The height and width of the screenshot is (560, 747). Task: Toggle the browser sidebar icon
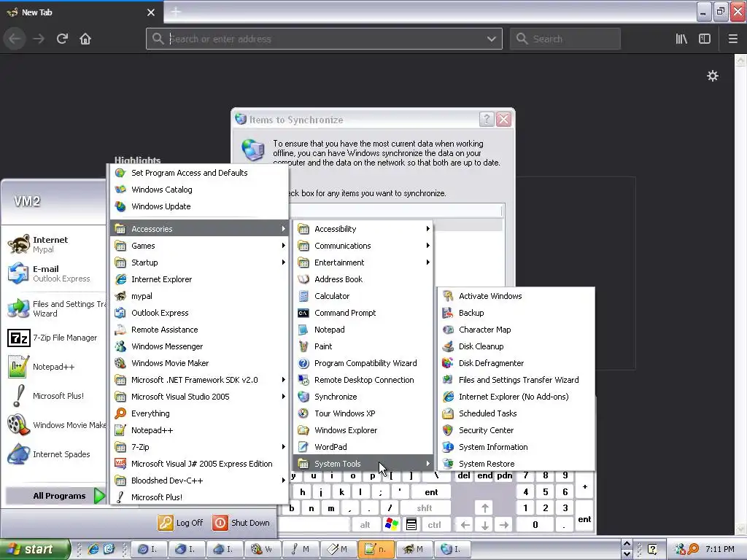click(x=705, y=39)
